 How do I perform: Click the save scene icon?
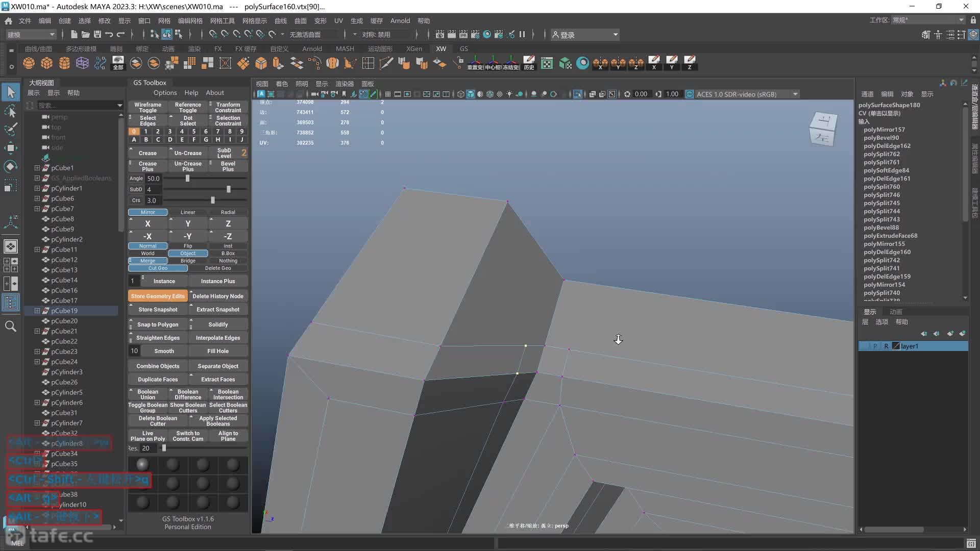coord(97,34)
